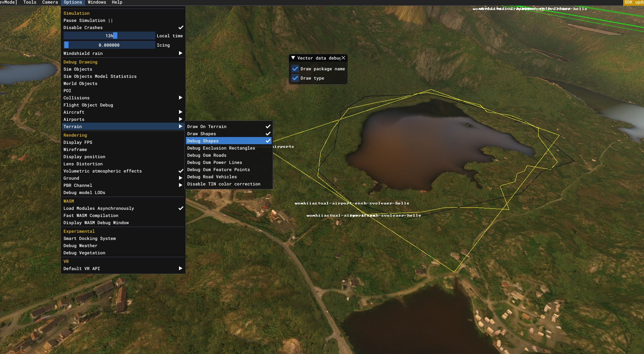Enable Fast WASM Compilation
Image resolution: width=644 pixels, height=354 pixels.
[x=123, y=216]
